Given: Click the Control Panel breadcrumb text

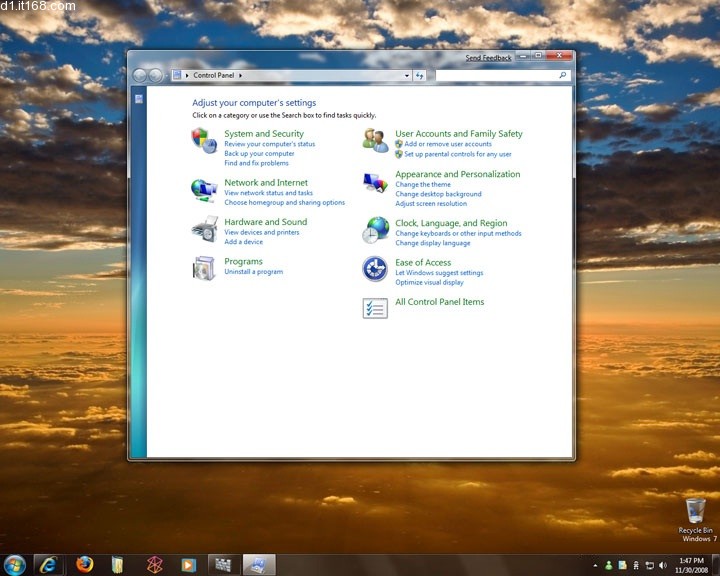Looking at the screenshot, I should pos(214,75).
